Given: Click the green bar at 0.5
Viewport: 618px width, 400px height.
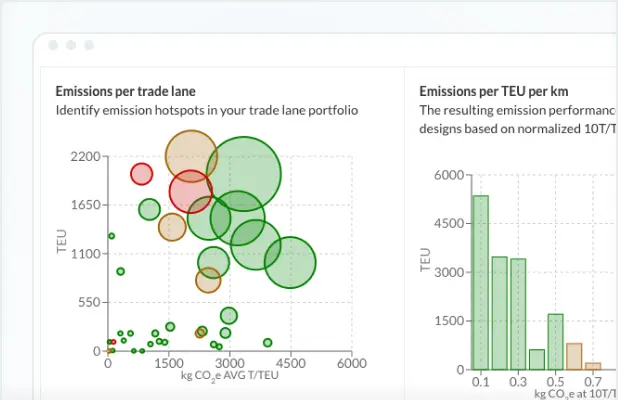Looking at the screenshot, I should pos(555,341).
